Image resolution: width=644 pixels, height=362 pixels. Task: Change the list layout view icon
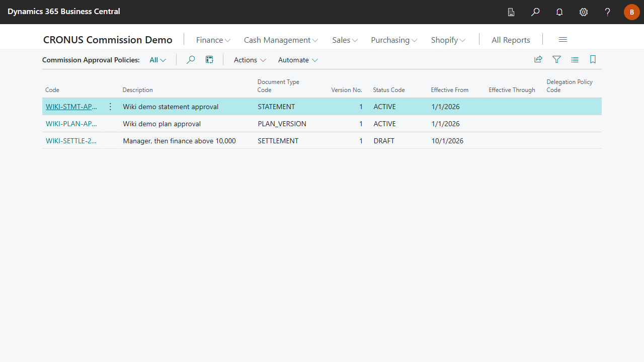575,59
